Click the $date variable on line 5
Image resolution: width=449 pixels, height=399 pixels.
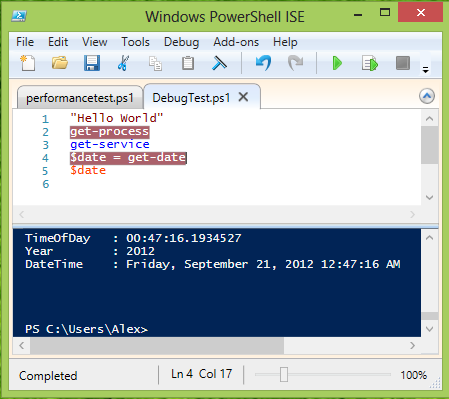88,170
